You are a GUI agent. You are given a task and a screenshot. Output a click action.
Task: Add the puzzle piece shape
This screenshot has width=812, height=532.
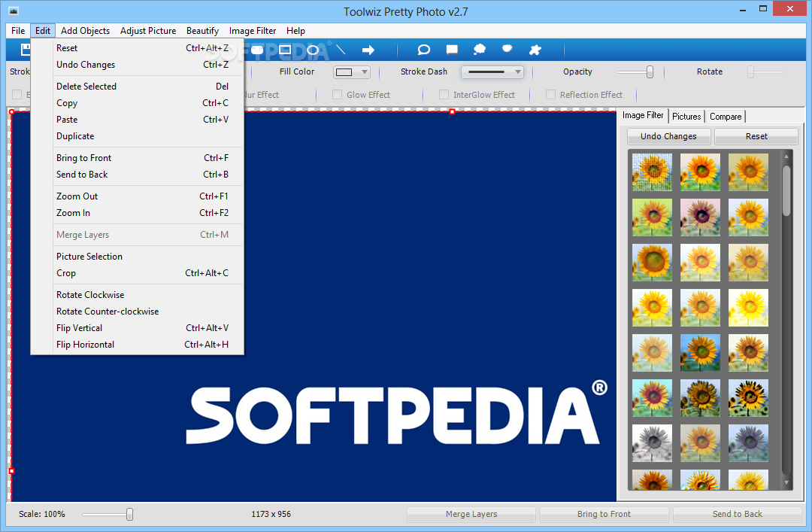click(x=535, y=50)
